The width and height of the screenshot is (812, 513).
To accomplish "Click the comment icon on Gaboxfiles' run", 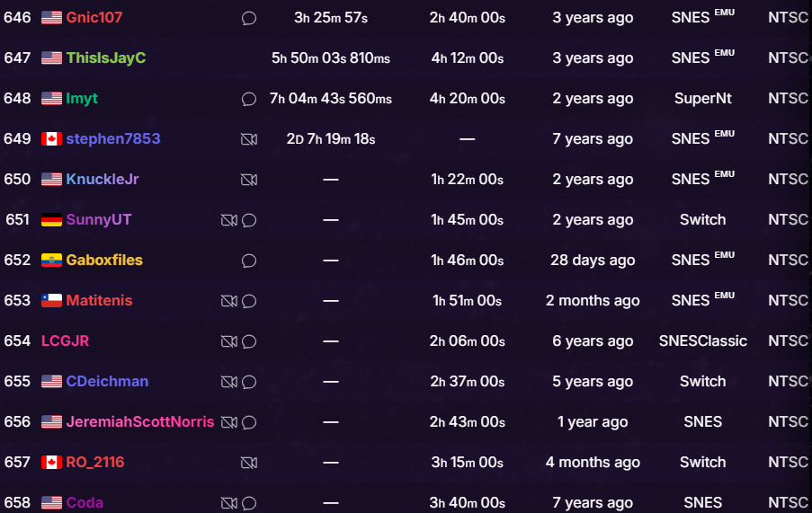I will pos(249,261).
